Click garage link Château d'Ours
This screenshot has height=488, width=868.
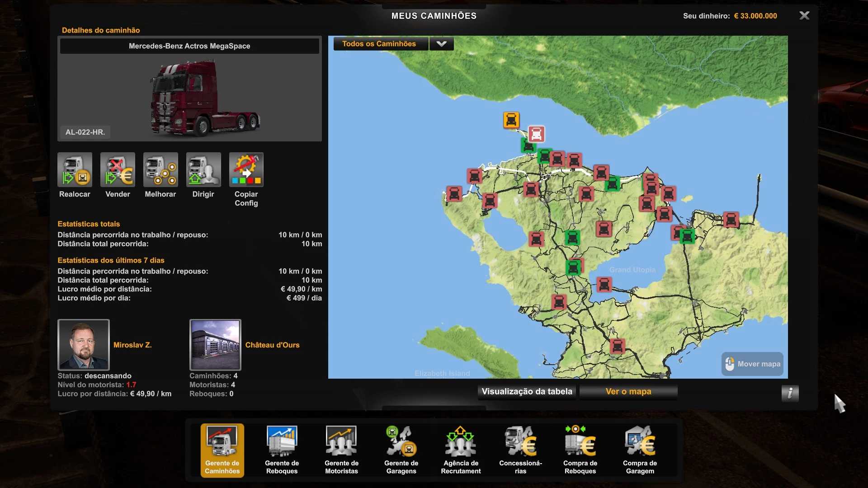click(x=272, y=345)
